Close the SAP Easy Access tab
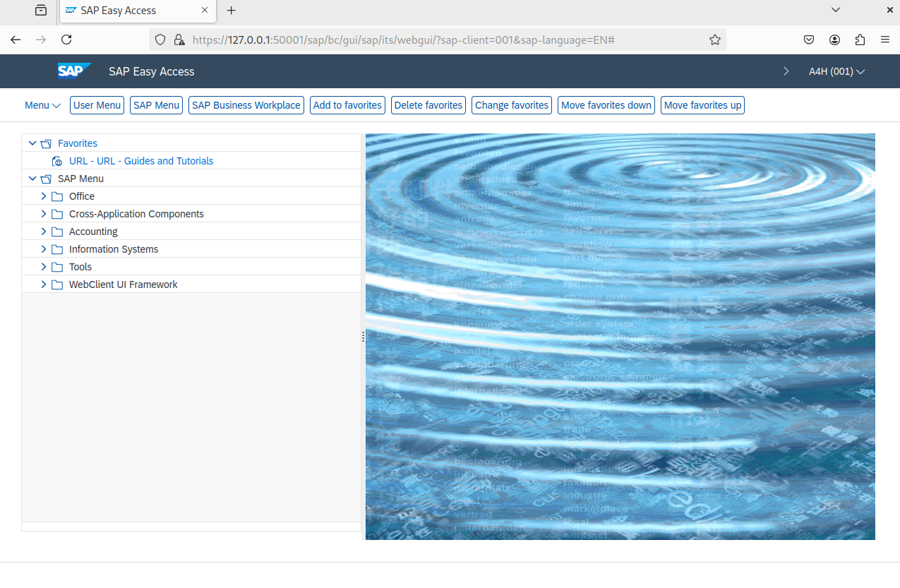Image resolution: width=900 pixels, height=588 pixels. click(205, 11)
